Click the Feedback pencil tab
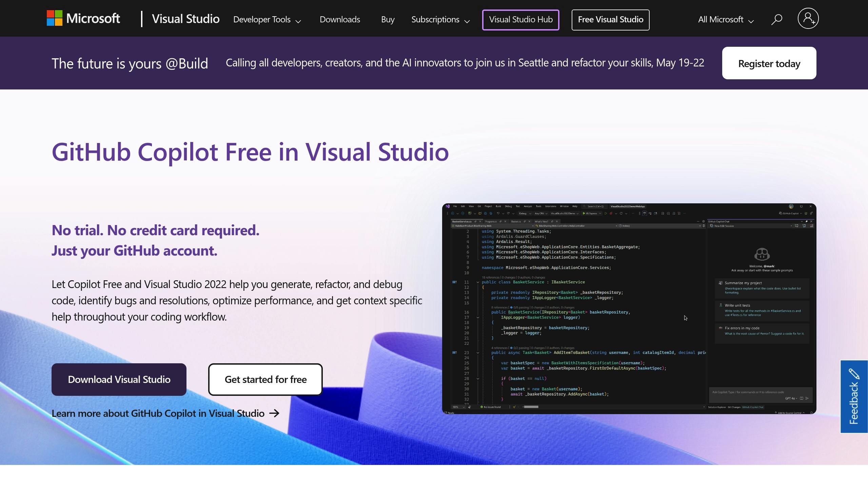Screen dimensions: 868x488 pos(854,396)
